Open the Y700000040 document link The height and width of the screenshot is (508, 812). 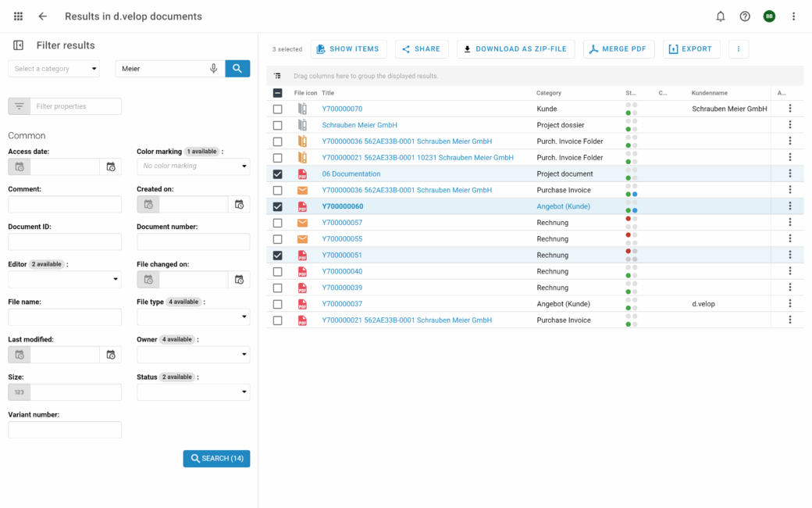click(342, 271)
